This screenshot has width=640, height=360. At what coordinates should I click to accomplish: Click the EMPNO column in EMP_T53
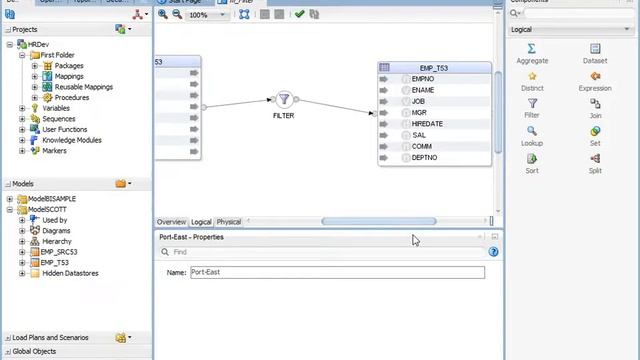click(x=422, y=79)
